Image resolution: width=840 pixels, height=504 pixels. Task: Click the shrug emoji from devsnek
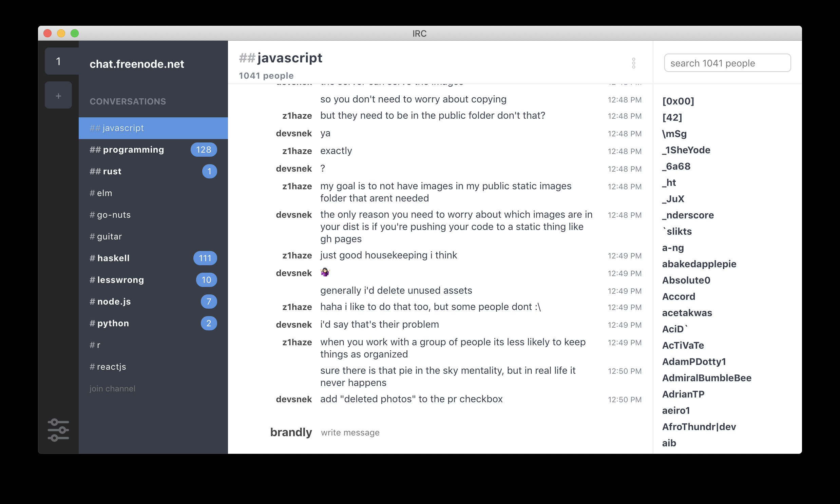tap(325, 272)
